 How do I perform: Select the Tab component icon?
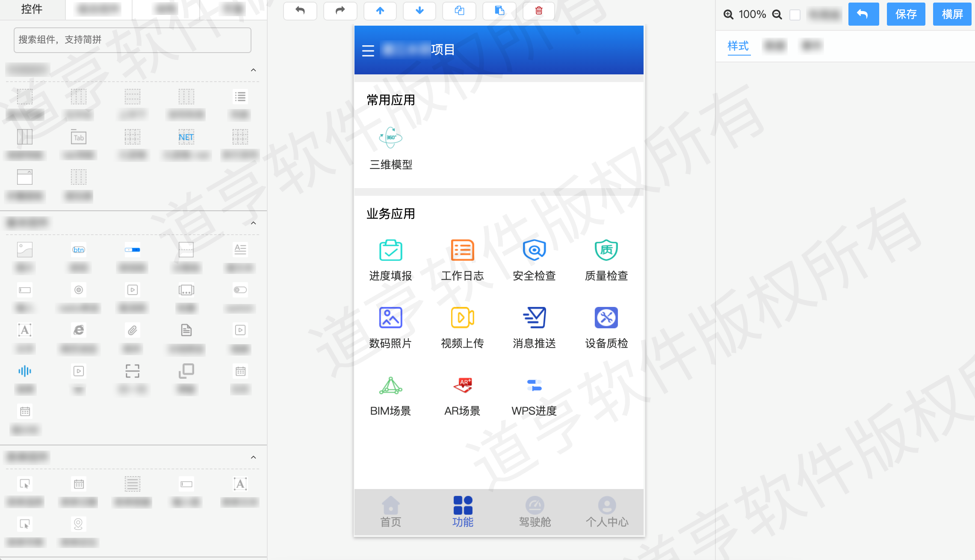pyautogui.click(x=79, y=138)
